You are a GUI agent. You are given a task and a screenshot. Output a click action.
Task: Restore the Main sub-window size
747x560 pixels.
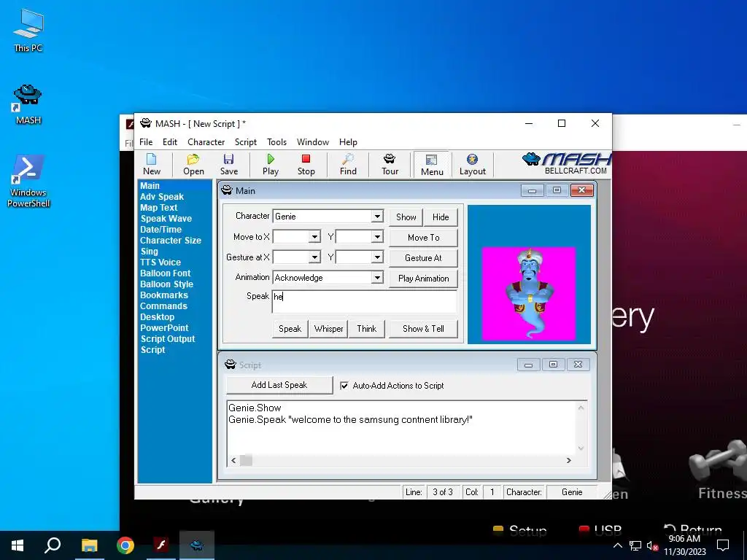coord(557,190)
